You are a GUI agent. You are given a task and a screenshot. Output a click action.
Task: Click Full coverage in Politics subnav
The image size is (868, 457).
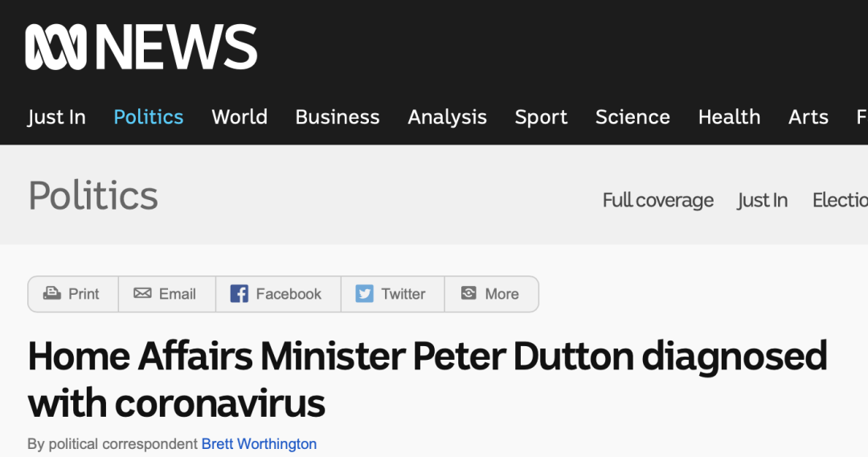click(x=657, y=200)
